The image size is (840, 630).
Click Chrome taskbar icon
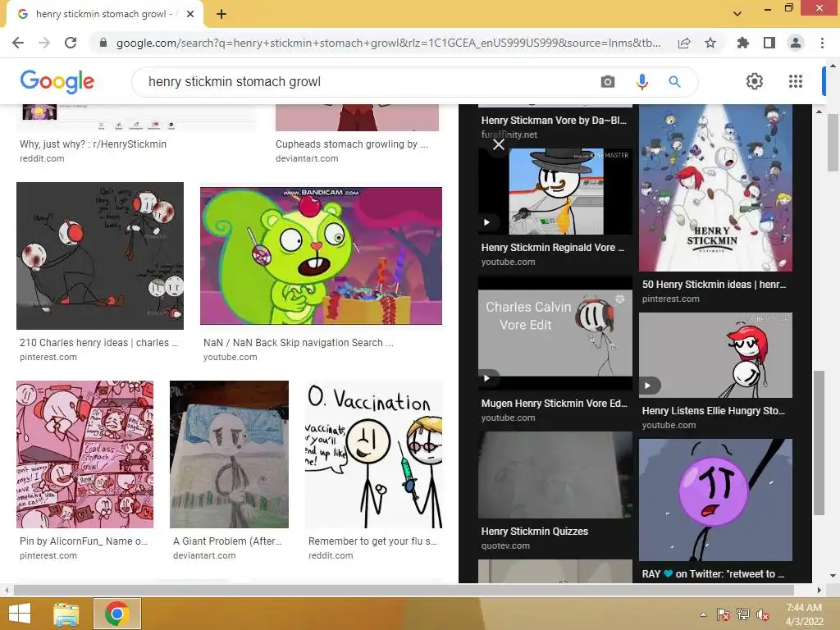pyautogui.click(x=116, y=614)
